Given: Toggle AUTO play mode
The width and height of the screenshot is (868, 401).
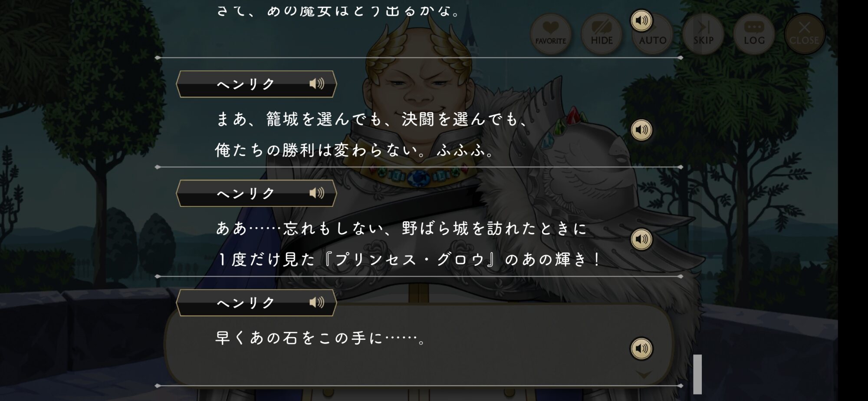Looking at the screenshot, I should point(653,34).
